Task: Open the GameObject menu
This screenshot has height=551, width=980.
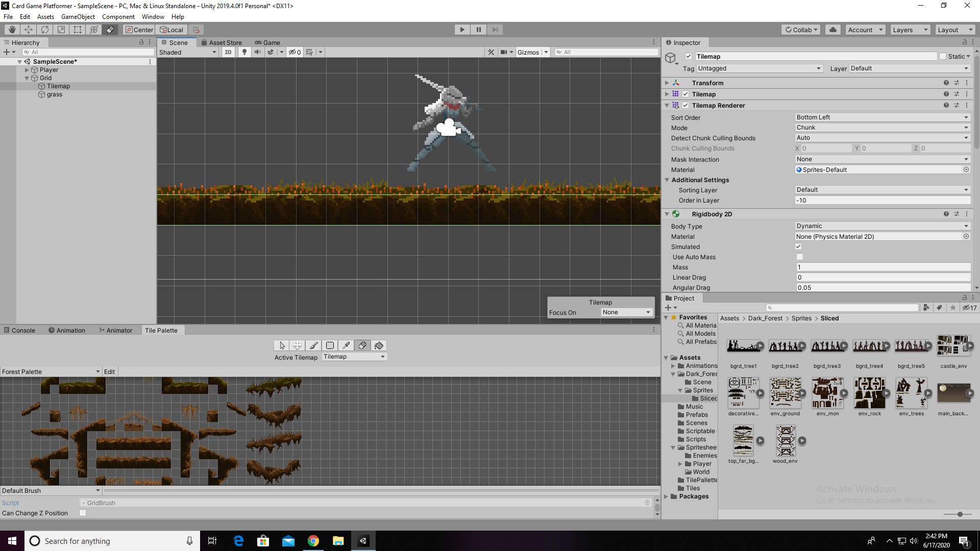Action: click(x=78, y=17)
